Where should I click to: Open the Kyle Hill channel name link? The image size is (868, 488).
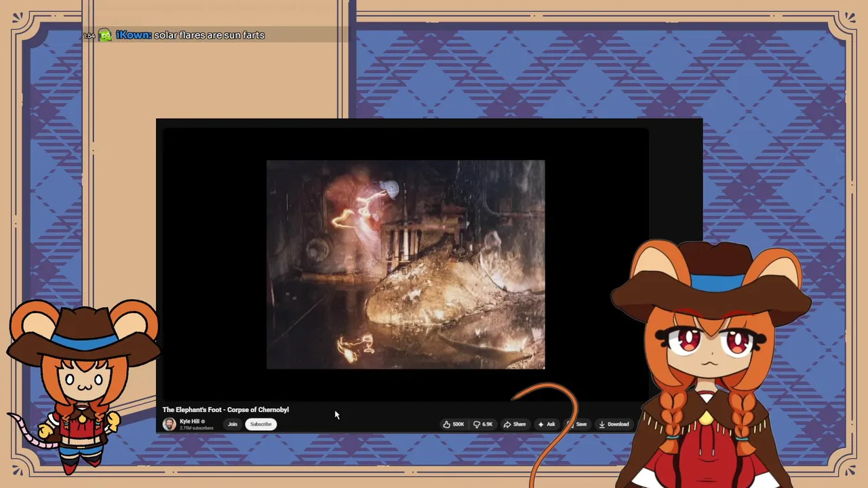[x=189, y=421]
